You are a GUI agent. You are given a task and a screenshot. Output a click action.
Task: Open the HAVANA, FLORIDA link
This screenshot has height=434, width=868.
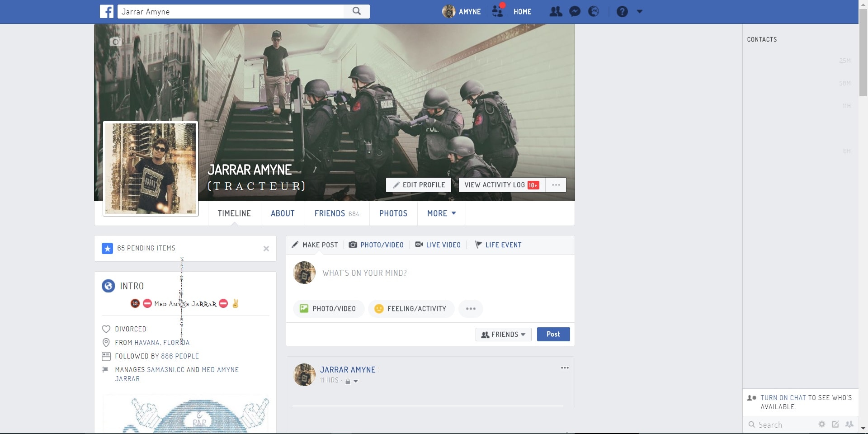pos(162,343)
